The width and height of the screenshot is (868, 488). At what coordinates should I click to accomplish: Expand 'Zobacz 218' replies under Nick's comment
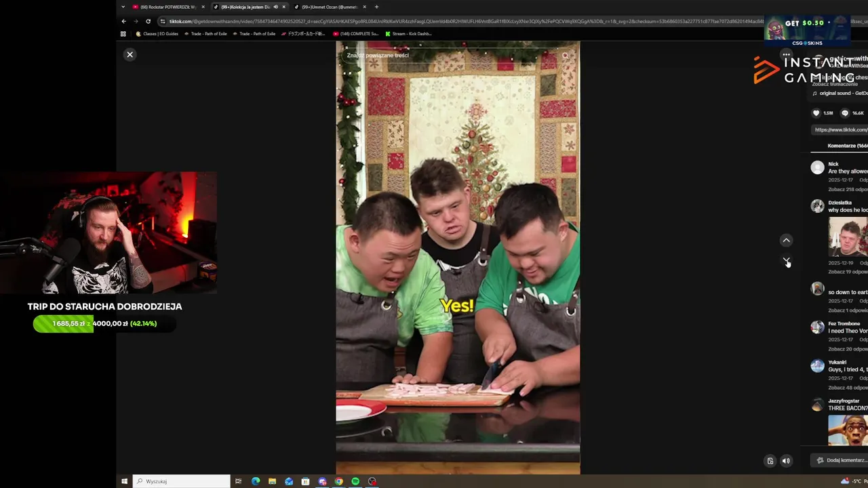click(x=848, y=189)
